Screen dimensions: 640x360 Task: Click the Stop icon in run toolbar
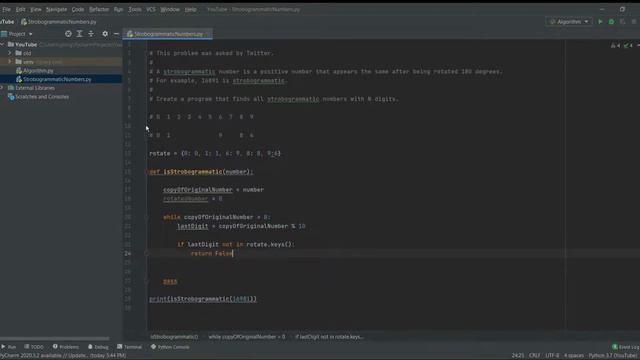click(634, 22)
